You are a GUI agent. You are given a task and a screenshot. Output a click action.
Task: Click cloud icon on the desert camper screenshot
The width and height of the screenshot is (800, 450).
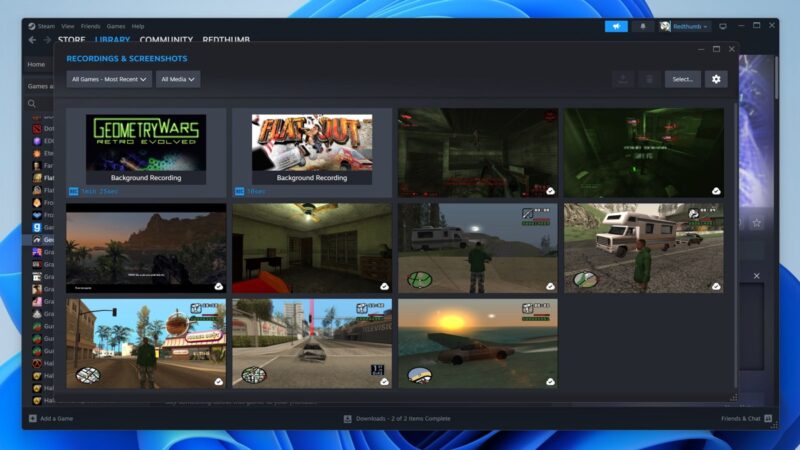coord(550,286)
